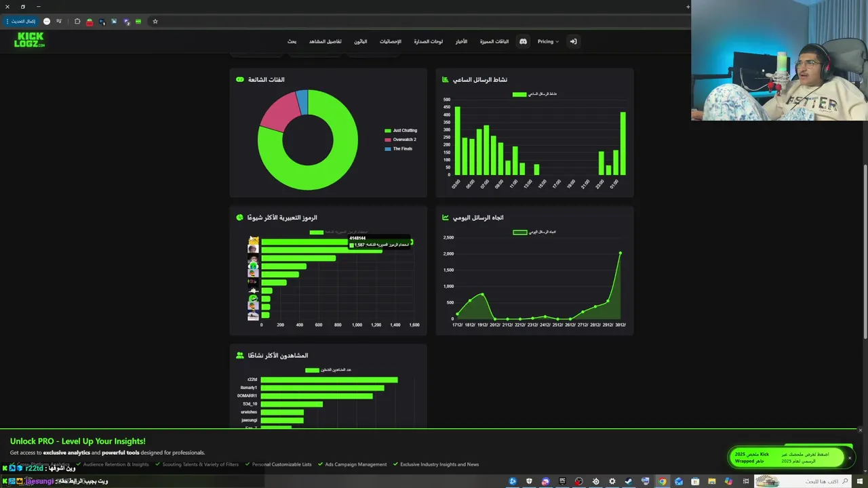Open the Steam icon in taskbar

coord(629,481)
